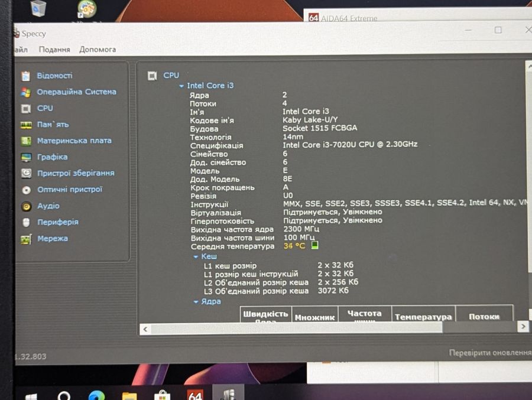Open the Подання menu
This screenshot has width=532, height=400.
point(54,50)
